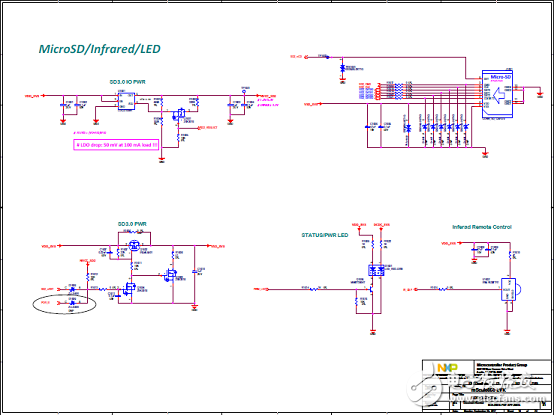554x415 pixels.
Task: Click the series resistor array near Micro-SD
Action: (x=399, y=91)
